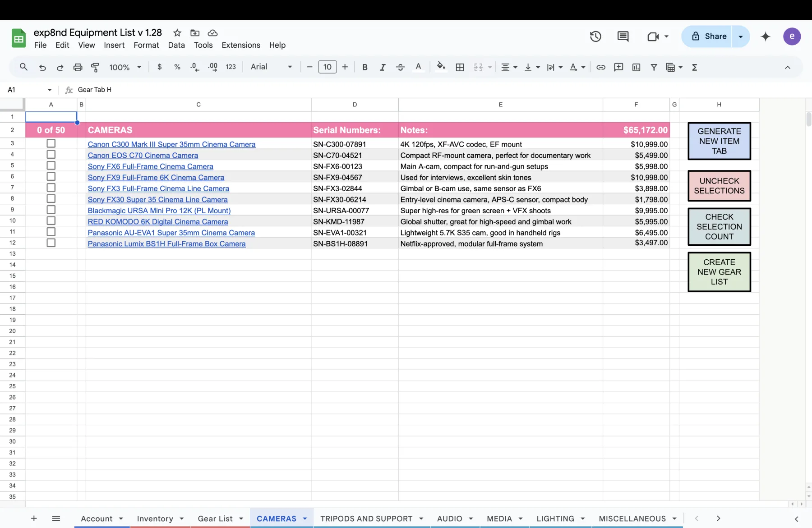Tick checkbox for Sony FX9 row
The width and height of the screenshot is (812, 528).
[x=51, y=177]
